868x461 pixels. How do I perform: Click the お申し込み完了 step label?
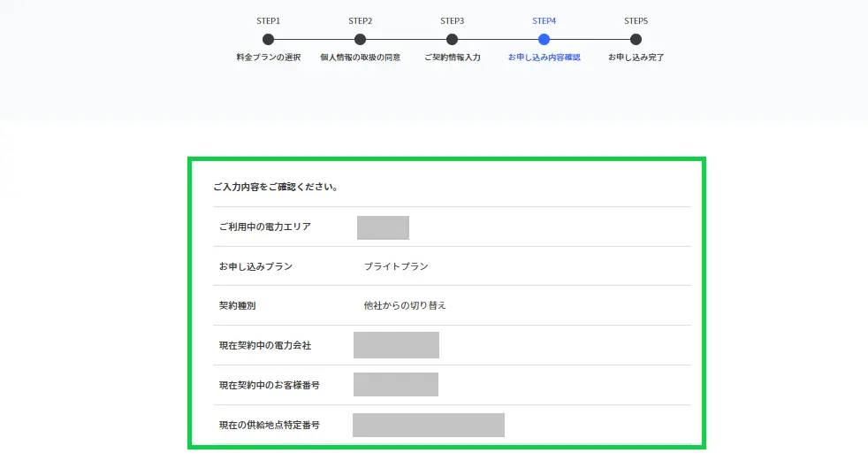(636, 57)
